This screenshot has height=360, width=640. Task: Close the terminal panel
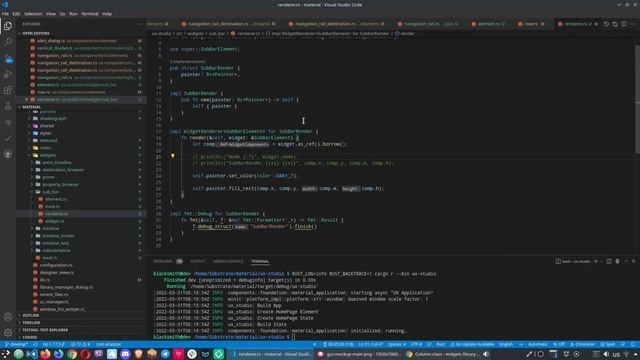[x=634, y=261]
